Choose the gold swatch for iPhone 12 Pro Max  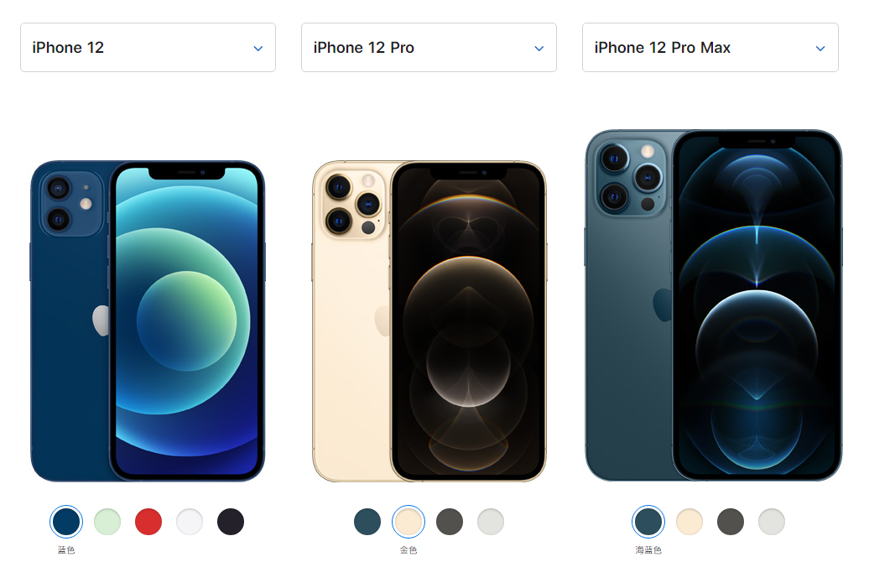tap(689, 522)
